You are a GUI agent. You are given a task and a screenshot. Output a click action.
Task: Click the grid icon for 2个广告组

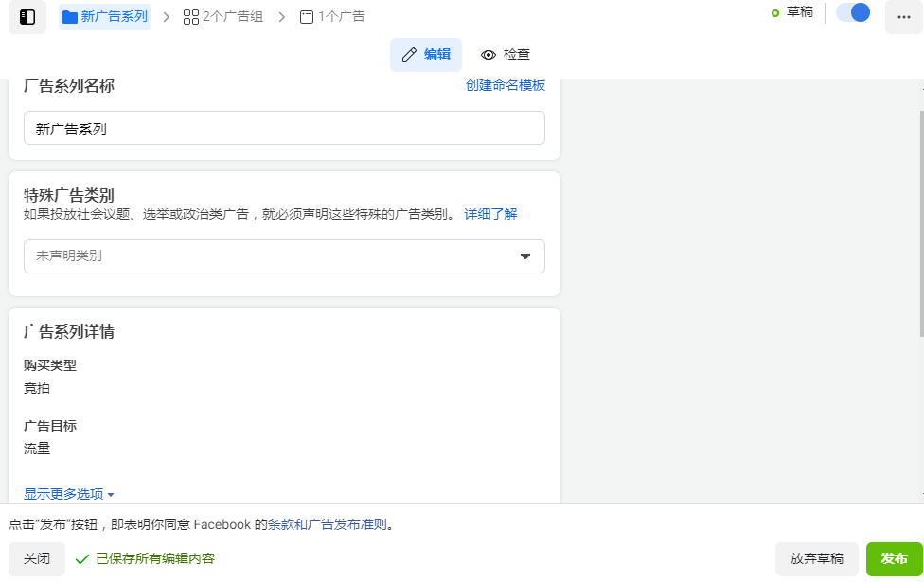click(190, 17)
